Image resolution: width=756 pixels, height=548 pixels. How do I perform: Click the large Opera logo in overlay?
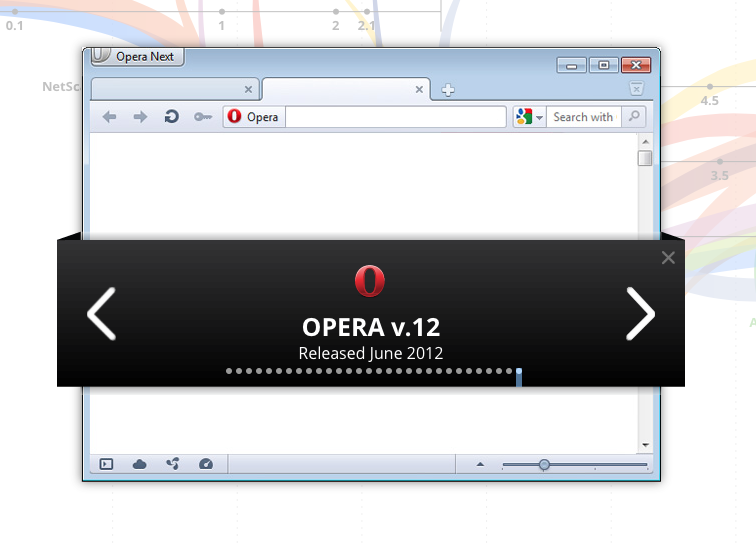point(370,281)
